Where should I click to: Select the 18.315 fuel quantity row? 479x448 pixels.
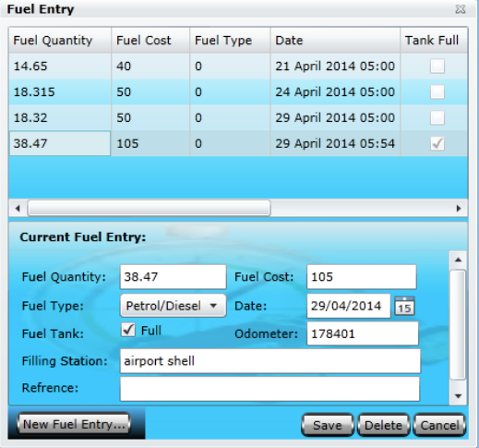pyautogui.click(x=238, y=92)
